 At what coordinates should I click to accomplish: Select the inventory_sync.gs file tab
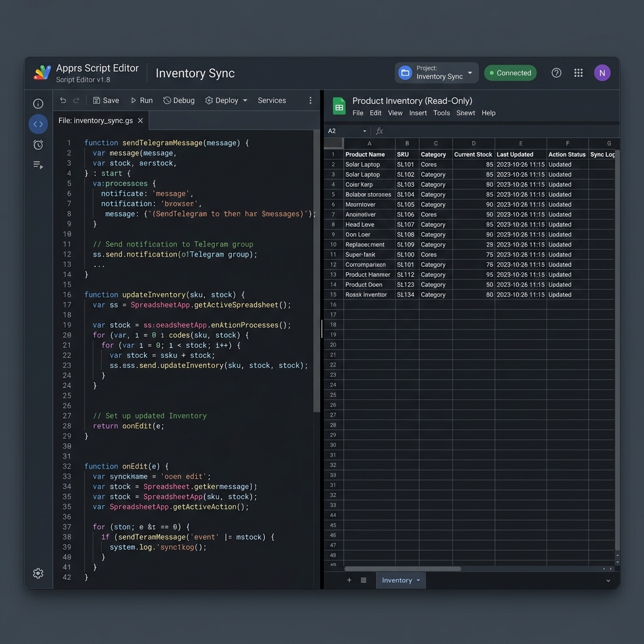click(101, 121)
